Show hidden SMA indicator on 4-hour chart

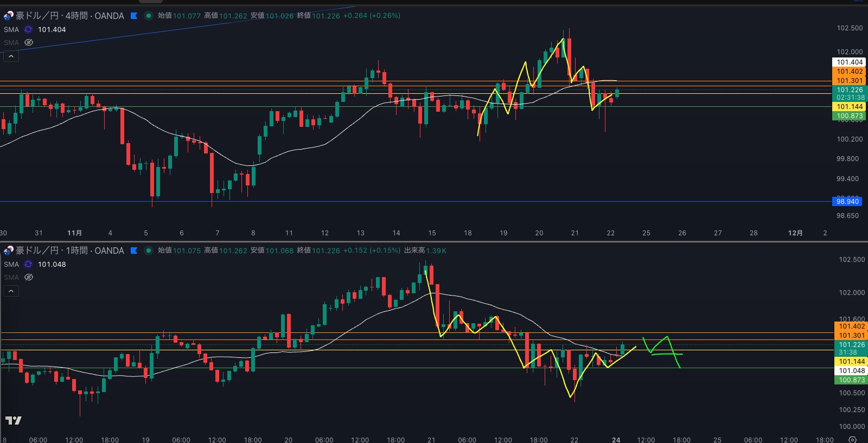point(29,42)
